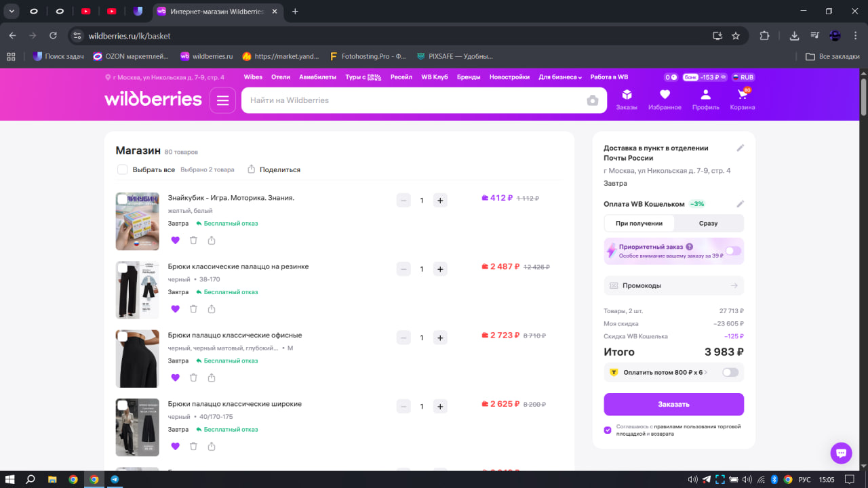Open File Explorer from taskbar
This screenshot has width=868, height=488.
point(52,479)
